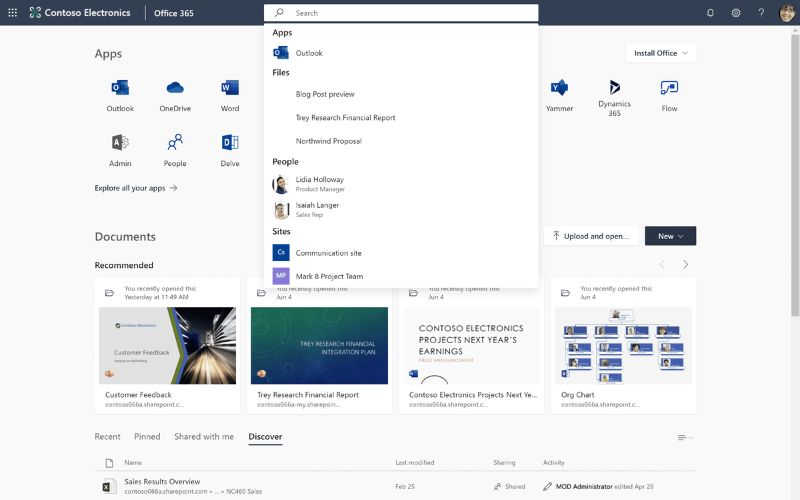Click inside the Search box

click(401, 13)
